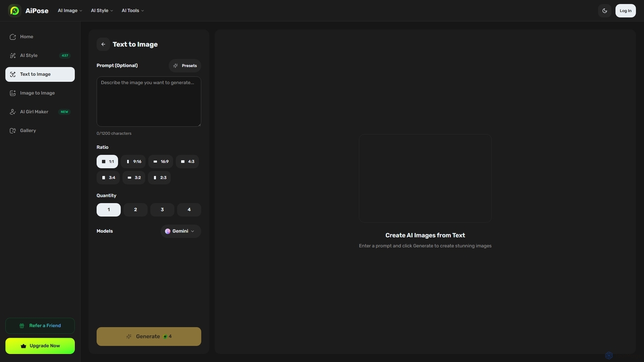Click the floating widget icon at the bottom right
The height and width of the screenshot is (362, 644).
(x=609, y=355)
